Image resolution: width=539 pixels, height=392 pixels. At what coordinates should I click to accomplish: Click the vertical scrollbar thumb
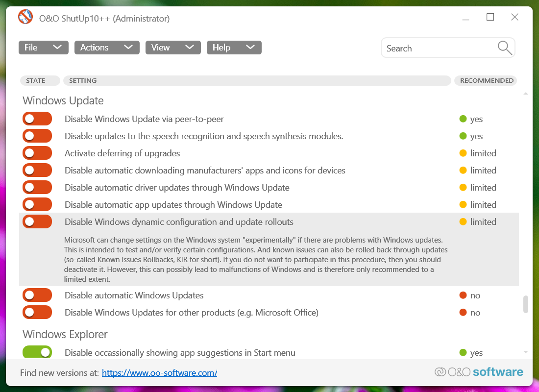tap(526, 304)
